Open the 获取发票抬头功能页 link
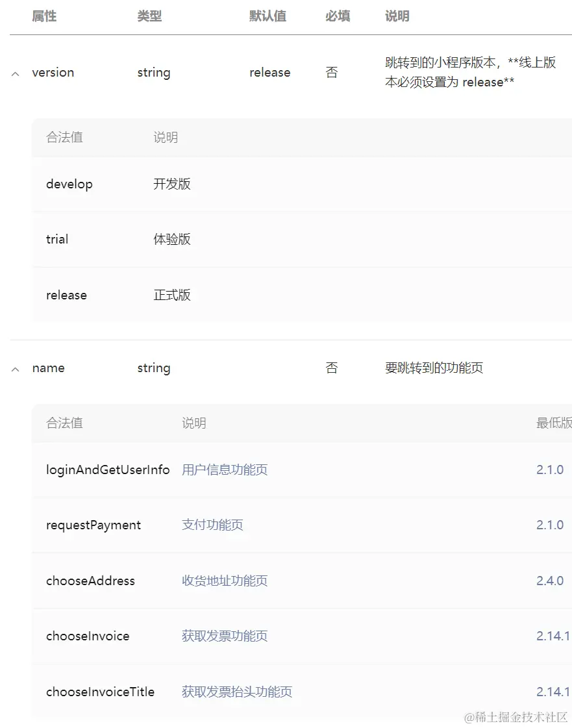This screenshot has width=572, height=728. click(237, 692)
